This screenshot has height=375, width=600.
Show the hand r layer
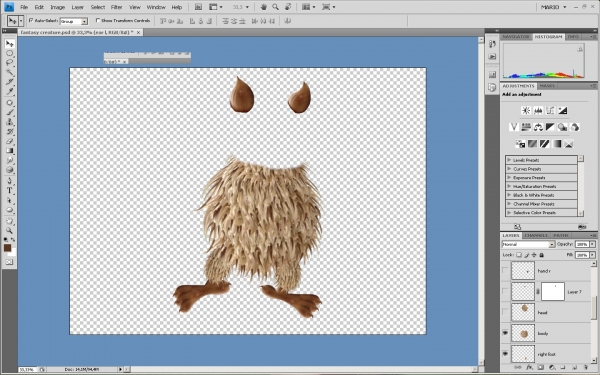505,271
